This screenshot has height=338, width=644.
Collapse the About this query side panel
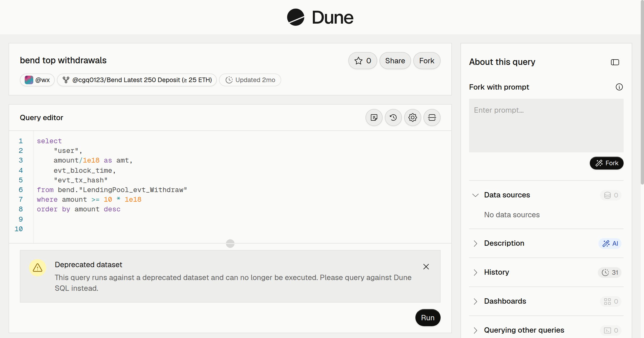pos(615,62)
